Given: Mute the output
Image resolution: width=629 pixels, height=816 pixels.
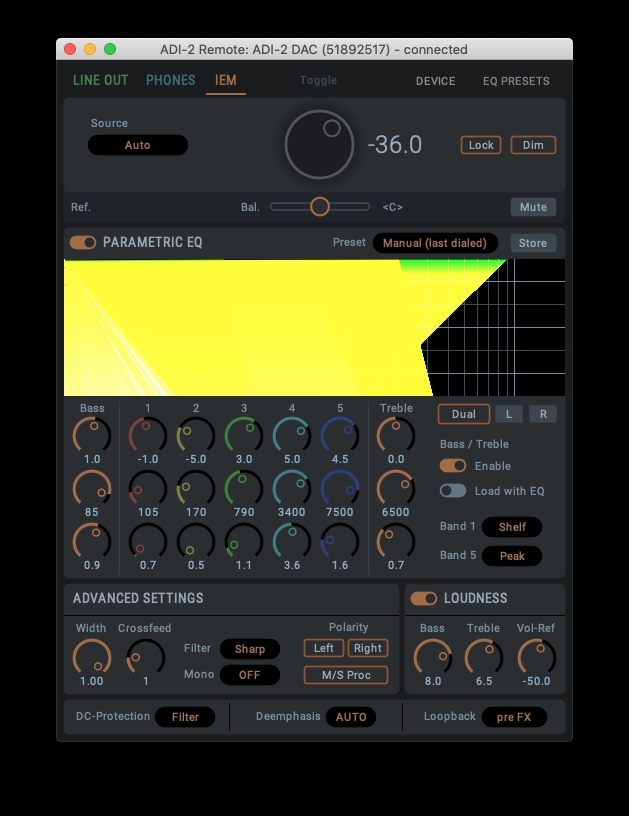Looking at the screenshot, I should [x=533, y=207].
